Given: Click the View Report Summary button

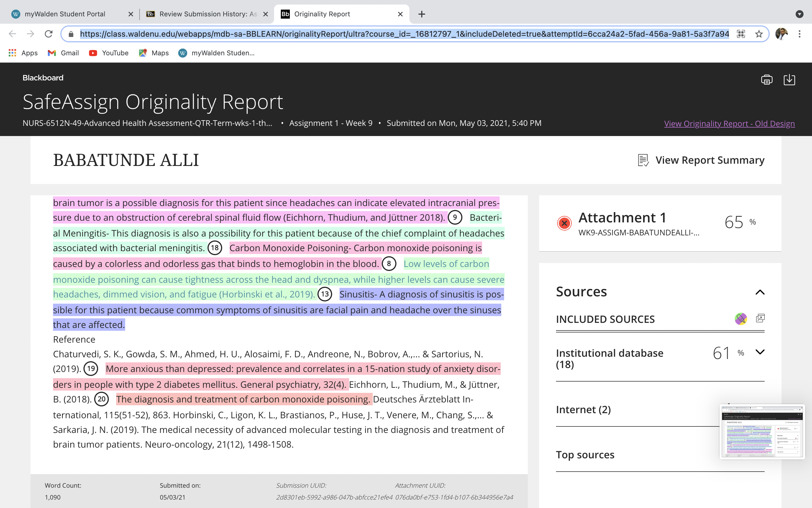Looking at the screenshot, I should 701,160.
